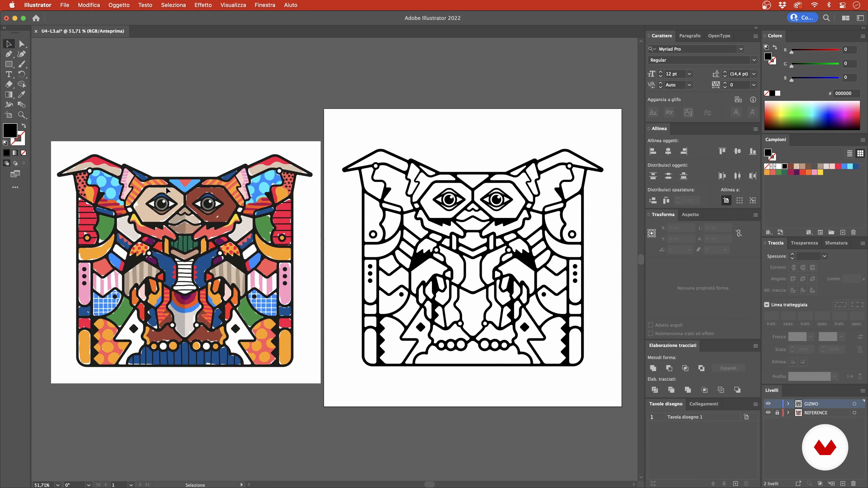868x488 pixels.
Task: Open macOS Control Center icon
Action: (842, 5)
